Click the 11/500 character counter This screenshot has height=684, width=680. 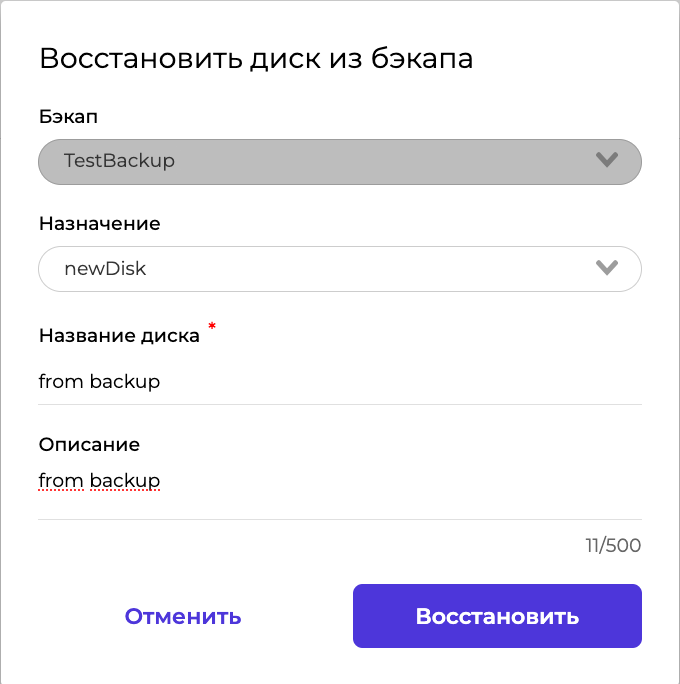(x=613, y=546)
